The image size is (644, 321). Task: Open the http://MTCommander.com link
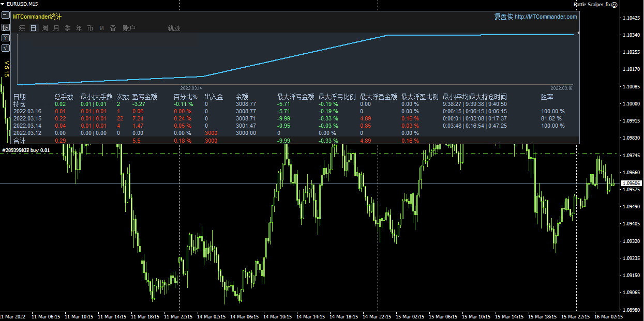(x=545, y=17)
